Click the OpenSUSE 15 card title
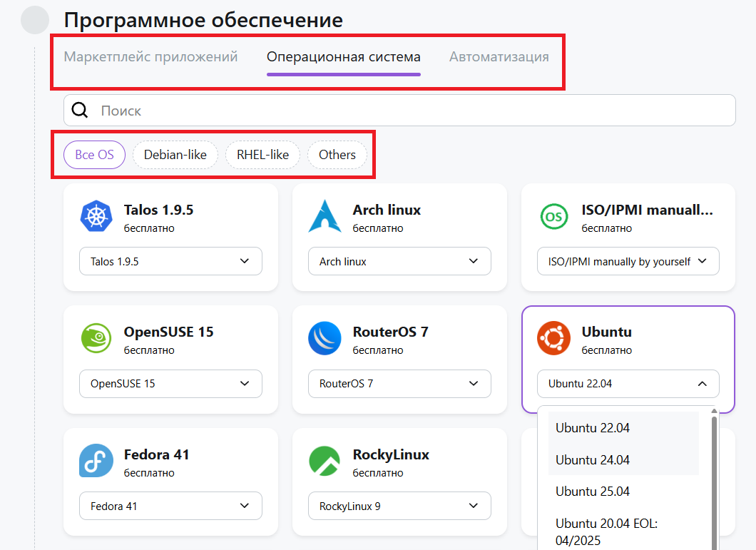 point(169,332)
